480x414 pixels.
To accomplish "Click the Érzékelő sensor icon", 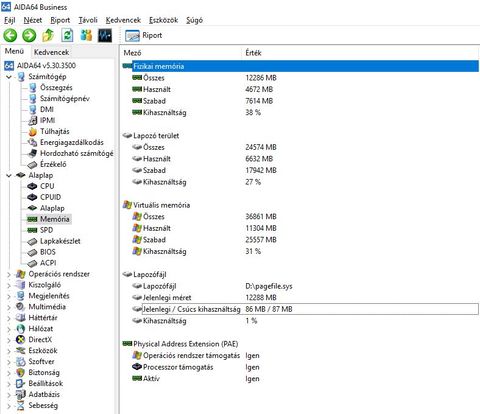I will pos(32,164).
